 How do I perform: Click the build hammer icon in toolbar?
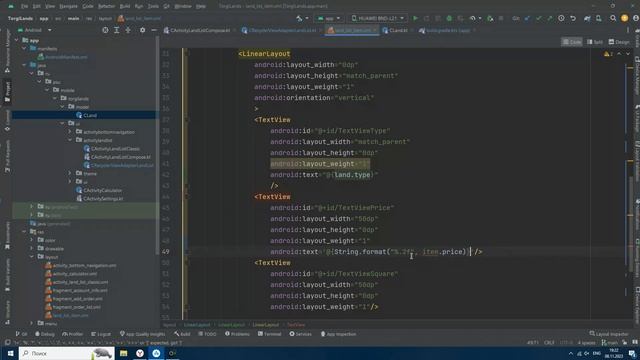coord(300,18)
